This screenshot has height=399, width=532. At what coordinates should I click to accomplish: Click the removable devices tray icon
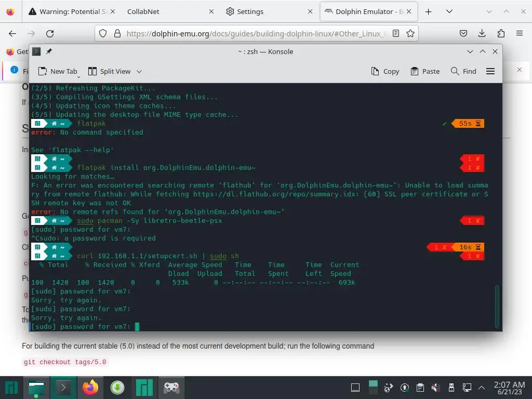pyautogui.click(x=451, y=388)
